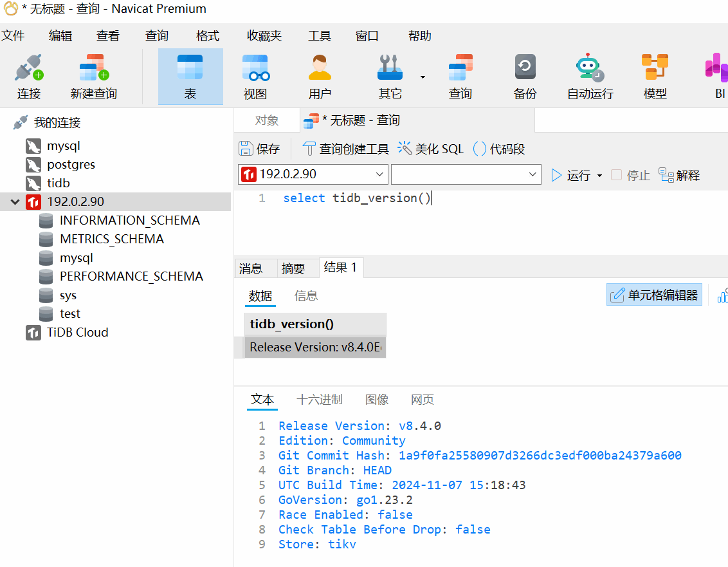The image size is (728, 567).
Task: Run the query with Run (运行) button
Action: pyautogui.click(x=570, y=175)
